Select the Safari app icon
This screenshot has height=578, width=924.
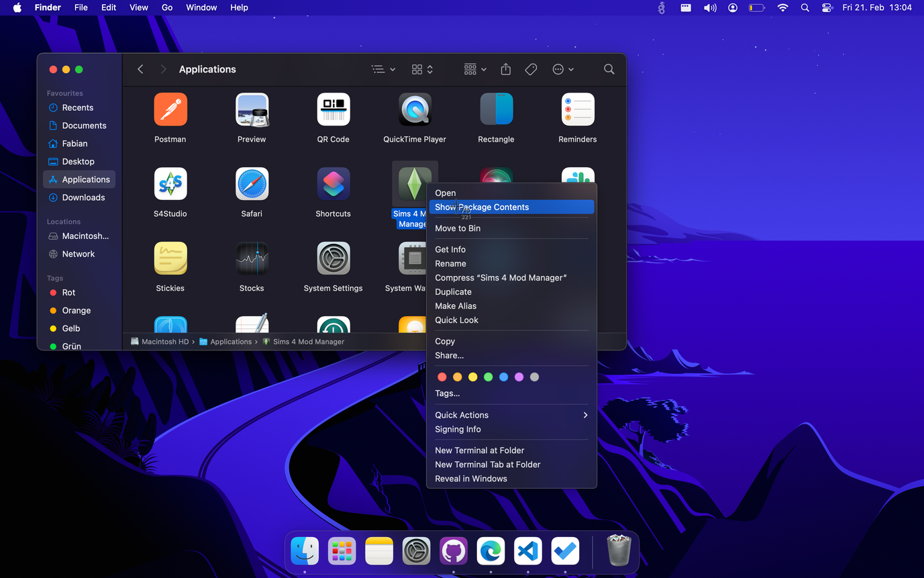point(252,184)
